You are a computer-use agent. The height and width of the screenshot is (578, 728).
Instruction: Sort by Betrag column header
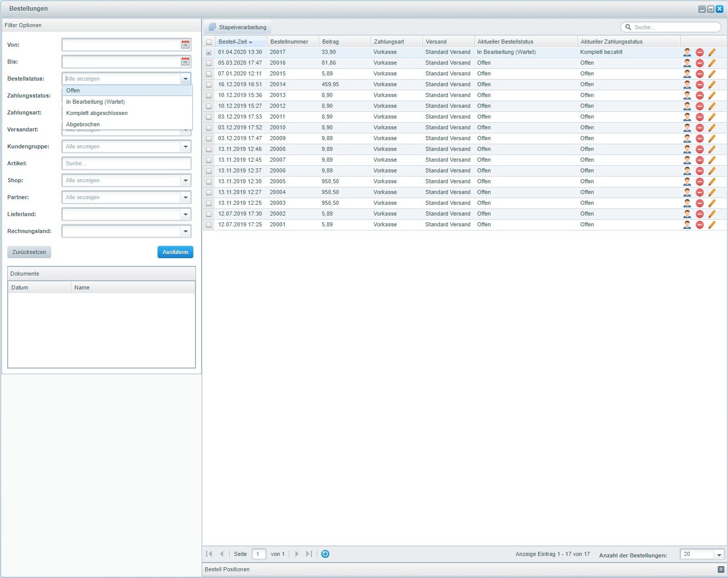click(x=345, y=42)
